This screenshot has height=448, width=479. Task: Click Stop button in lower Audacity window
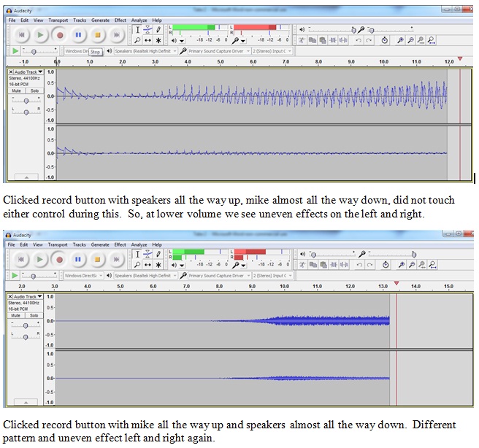click(97, 260)
